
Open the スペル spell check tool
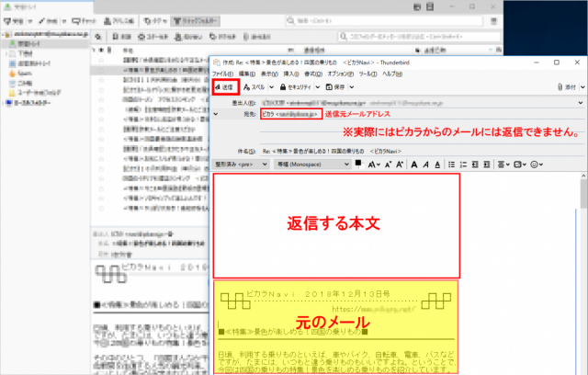pos(254,86)
